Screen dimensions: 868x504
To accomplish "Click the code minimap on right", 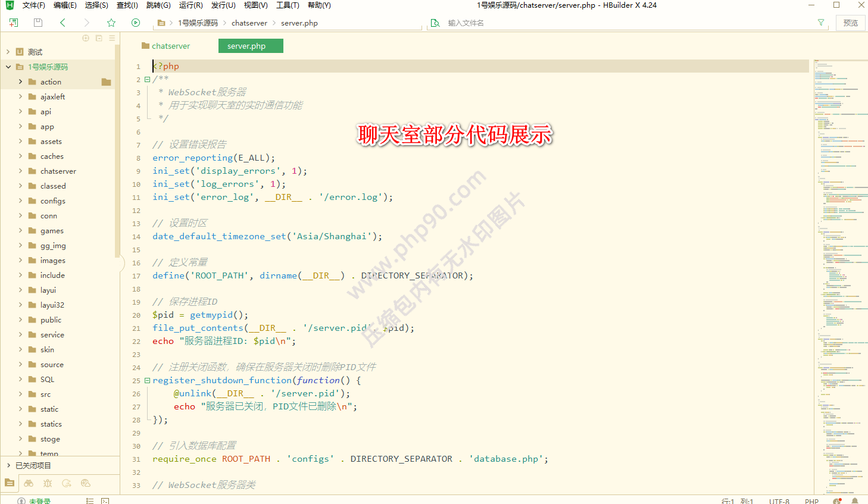I will point(840,238).
